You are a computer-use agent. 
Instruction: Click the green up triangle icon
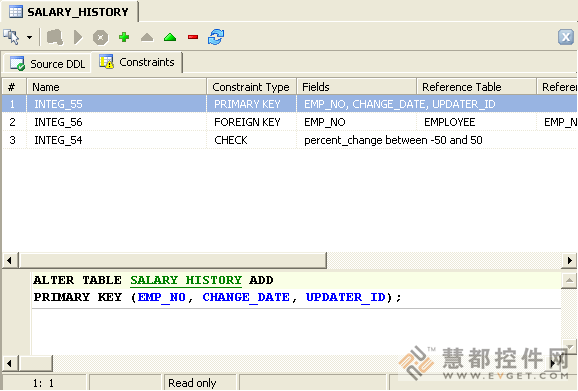[x=170, y=37]
